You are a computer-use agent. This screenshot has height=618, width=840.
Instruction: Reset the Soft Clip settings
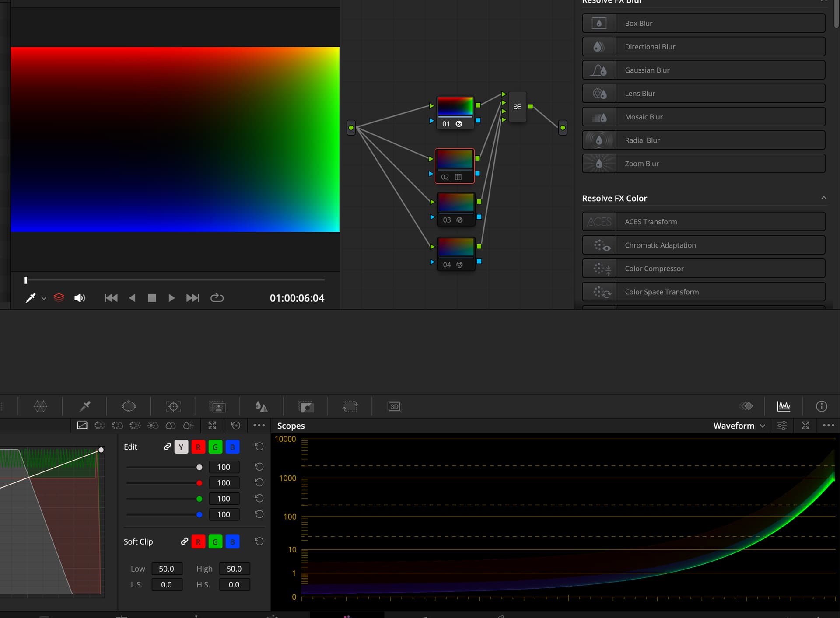pos(259,541)
